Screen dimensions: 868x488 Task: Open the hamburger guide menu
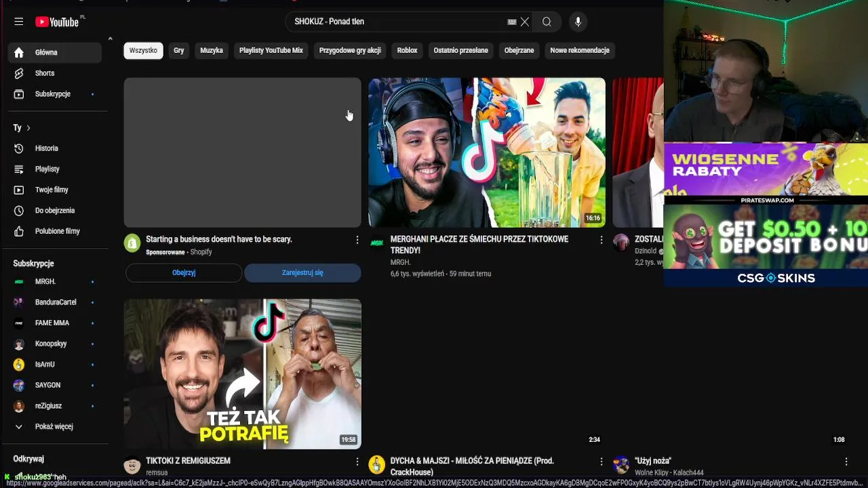19,22
